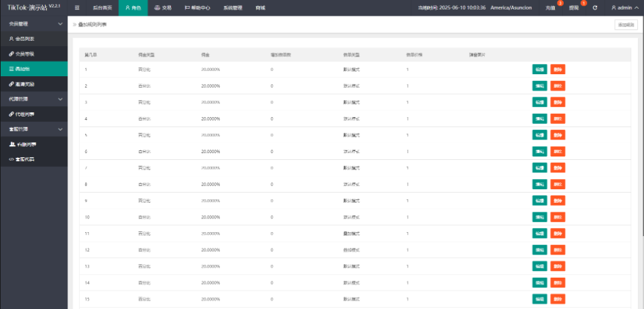Viewport: 644px width, 309px height.
Task: Collapse the 代理管理 sidebar group
Action: (x=33, y=99)
